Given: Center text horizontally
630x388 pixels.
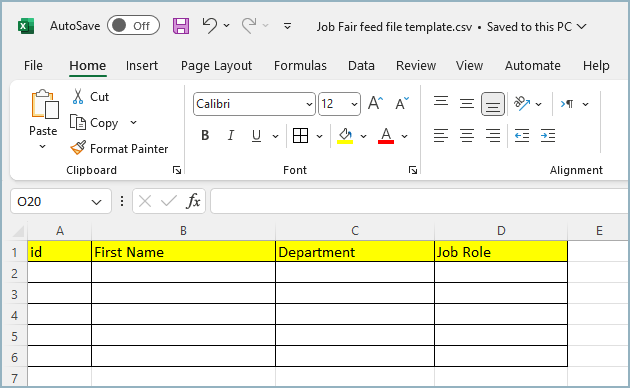Looking at the screenshot, I should click(x=467, y=136).
